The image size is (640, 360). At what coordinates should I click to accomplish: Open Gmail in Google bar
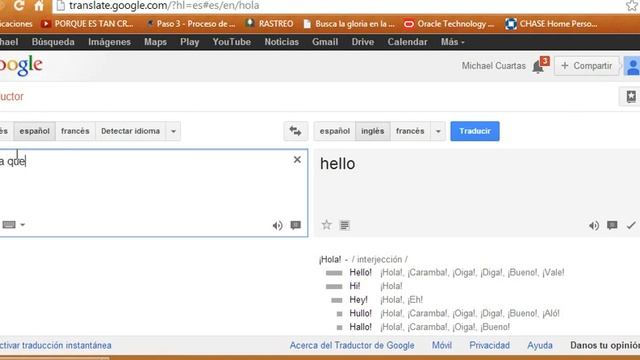pyautogui.click(x=325, y=42)
